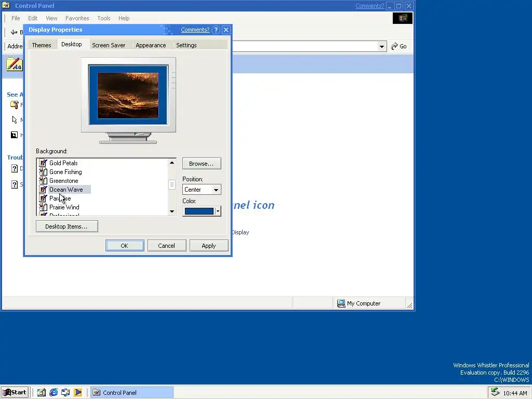
Task: Click Comments? link in Control Panel titlebar
Action: tap(370, 6)
